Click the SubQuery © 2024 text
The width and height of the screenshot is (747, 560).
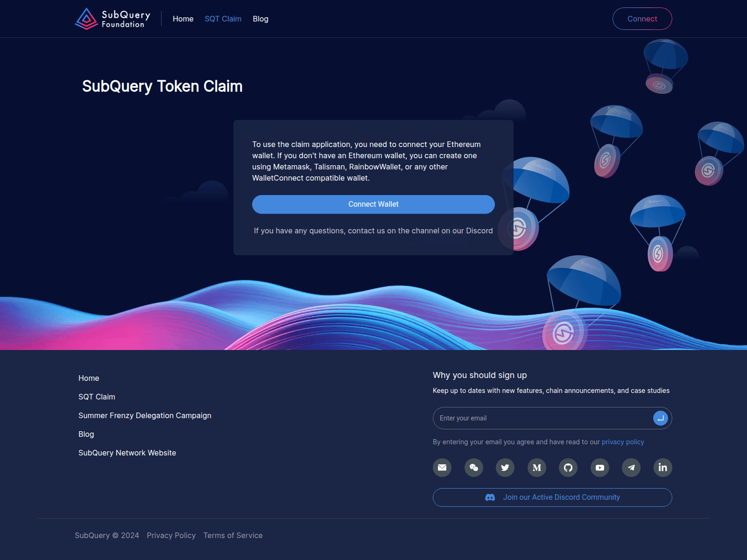coord(107,535)
